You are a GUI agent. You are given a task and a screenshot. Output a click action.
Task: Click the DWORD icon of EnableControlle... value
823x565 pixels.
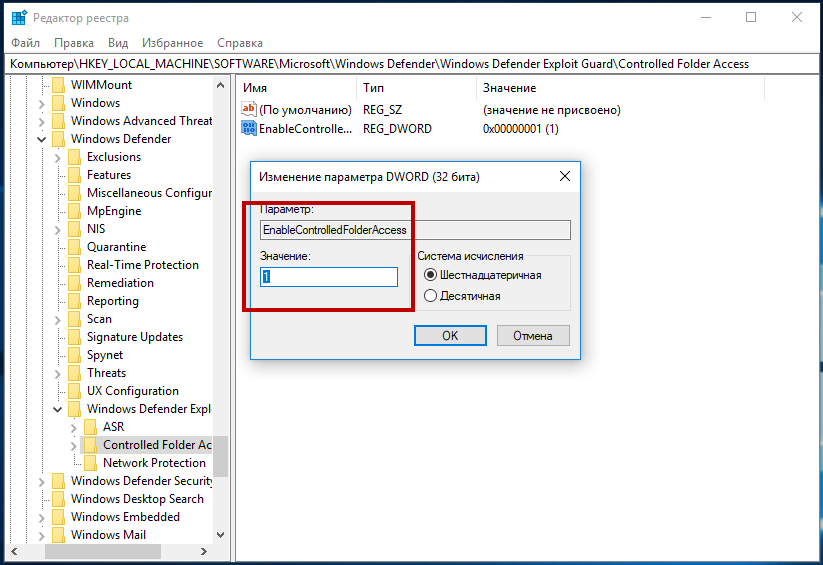[249, 128]
